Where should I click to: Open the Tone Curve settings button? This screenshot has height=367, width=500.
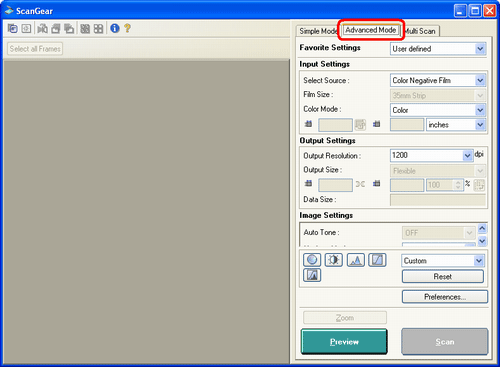(377, 260)
